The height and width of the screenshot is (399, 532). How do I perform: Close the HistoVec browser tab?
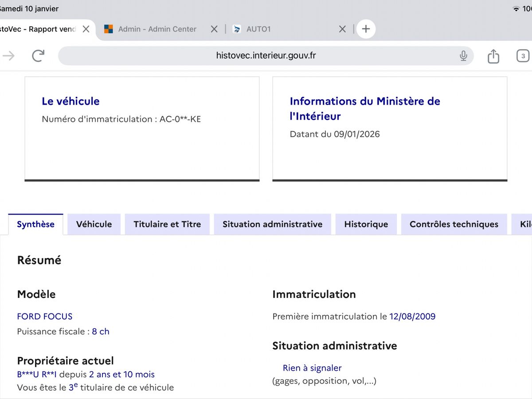click(86, 29)
